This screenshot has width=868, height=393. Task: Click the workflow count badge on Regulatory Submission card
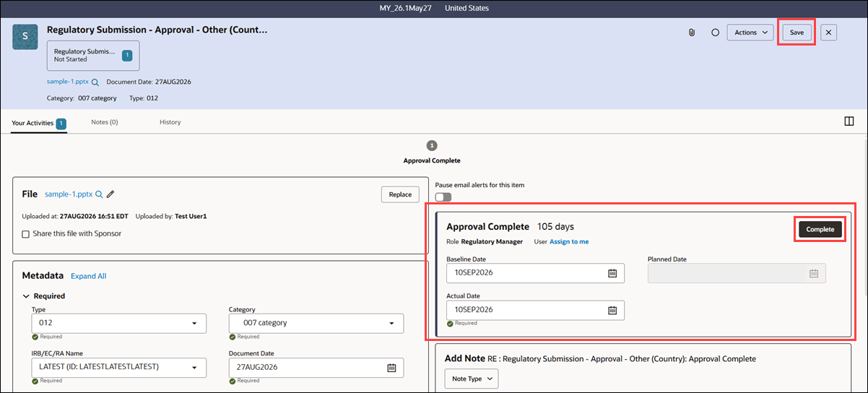[127, 55]
